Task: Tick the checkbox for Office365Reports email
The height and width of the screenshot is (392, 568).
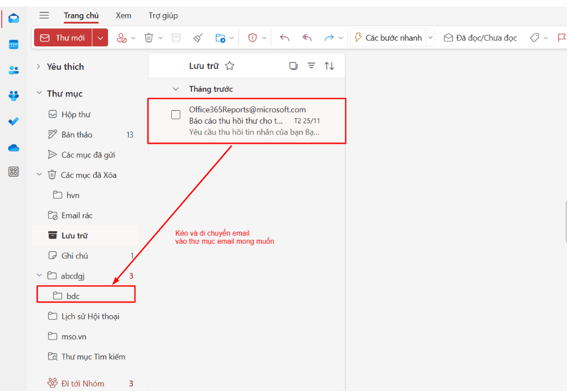Action: [176, 114]
